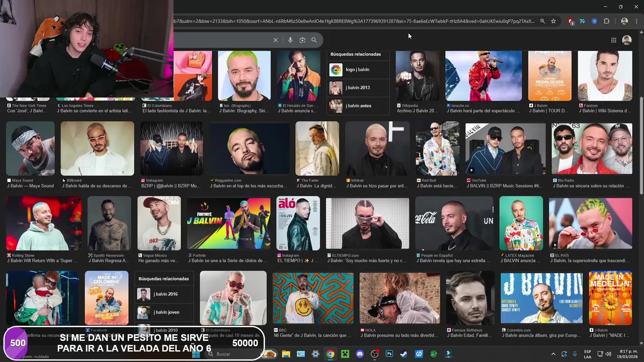Open the Maya Sound image result
Screen dimensions: 644x362
(x=30, y=148)
